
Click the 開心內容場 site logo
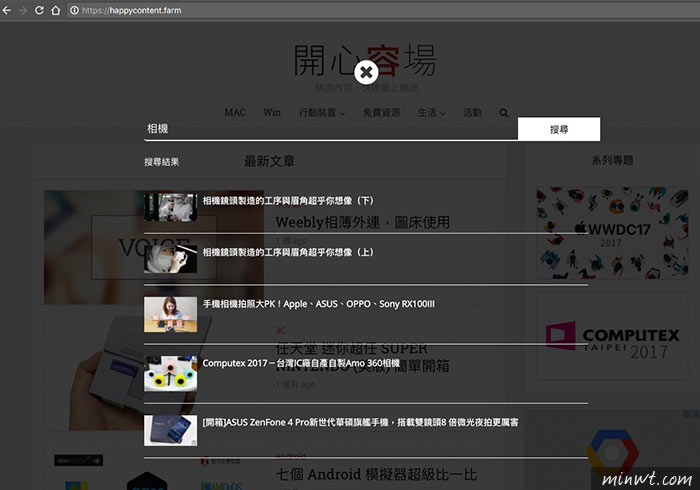tap(365, 60)
